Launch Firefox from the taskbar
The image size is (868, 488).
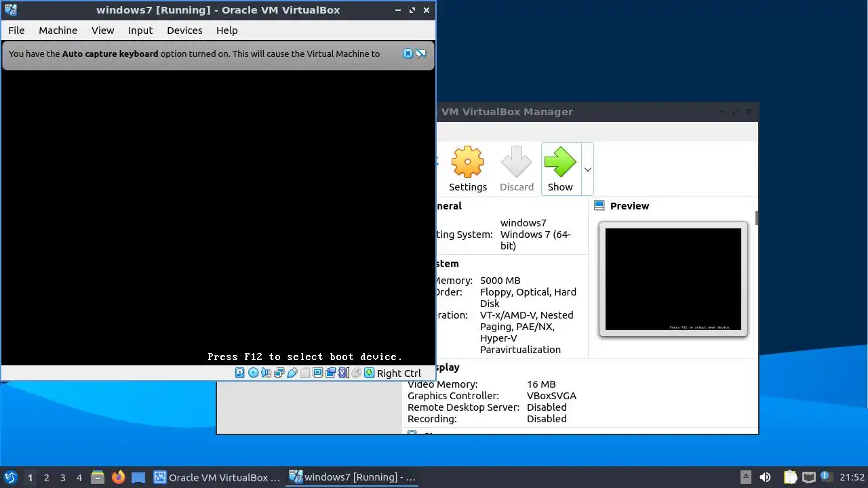(118, 477)
